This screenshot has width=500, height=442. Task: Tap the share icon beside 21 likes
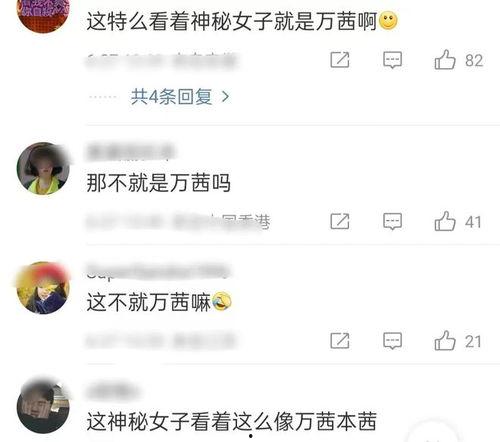(x=340, y=341)
